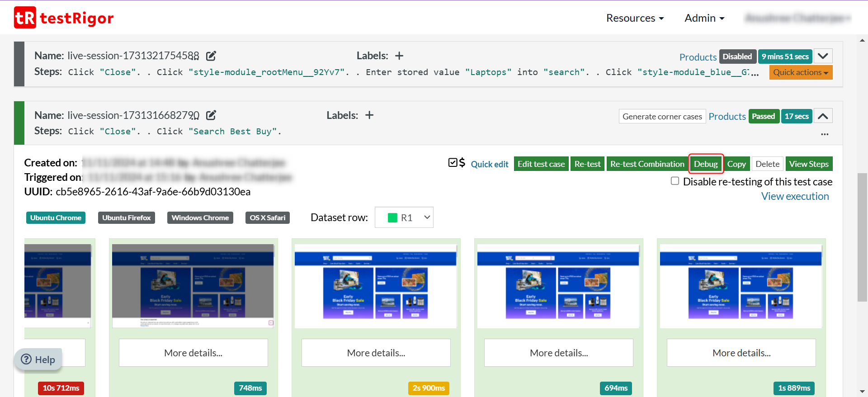Open the Dataset row R1 dropdown
Image resolution: width=868 pixels, height=397 pixels.
404,218
